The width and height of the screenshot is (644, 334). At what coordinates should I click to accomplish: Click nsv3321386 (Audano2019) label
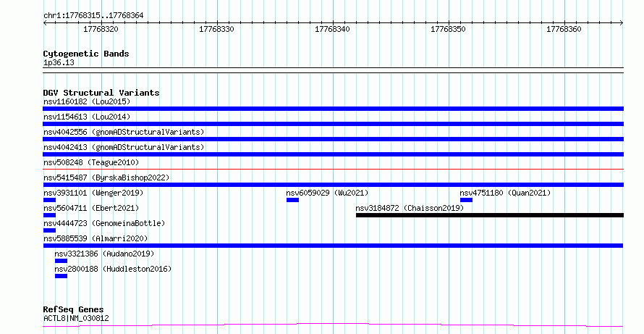point(104,254)
